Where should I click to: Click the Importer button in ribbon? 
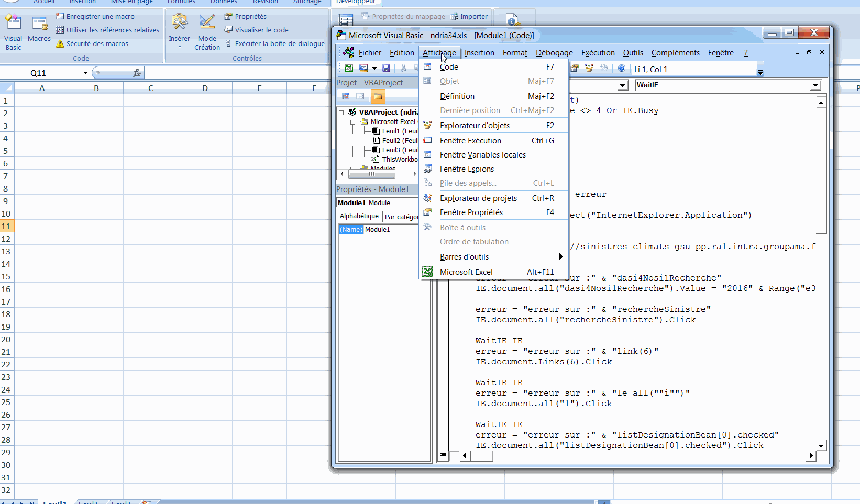pyautogui.click(x=469, y=17)
